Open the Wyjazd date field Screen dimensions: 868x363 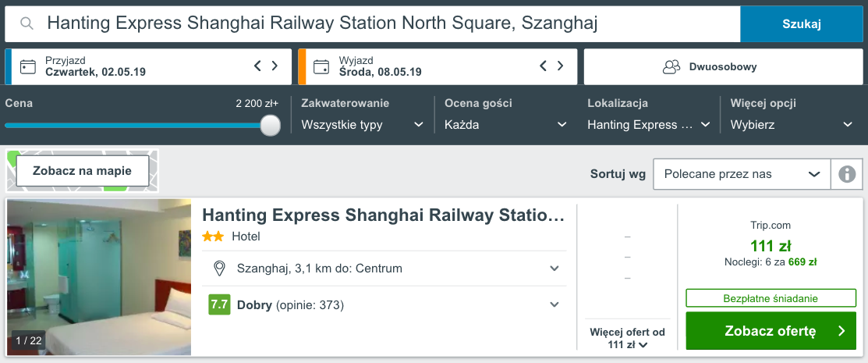pyautogui.click(x=438, y=67)
